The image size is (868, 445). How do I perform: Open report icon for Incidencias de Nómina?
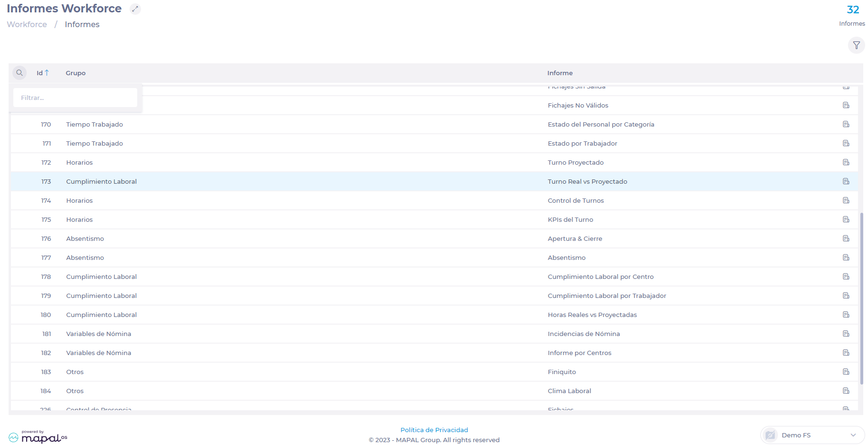pos(846,334)
